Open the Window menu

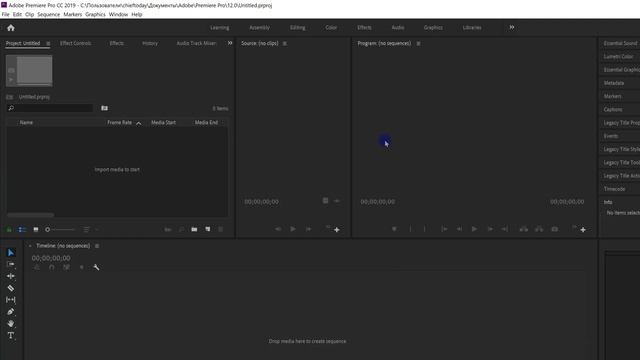(x=118, y=14)
